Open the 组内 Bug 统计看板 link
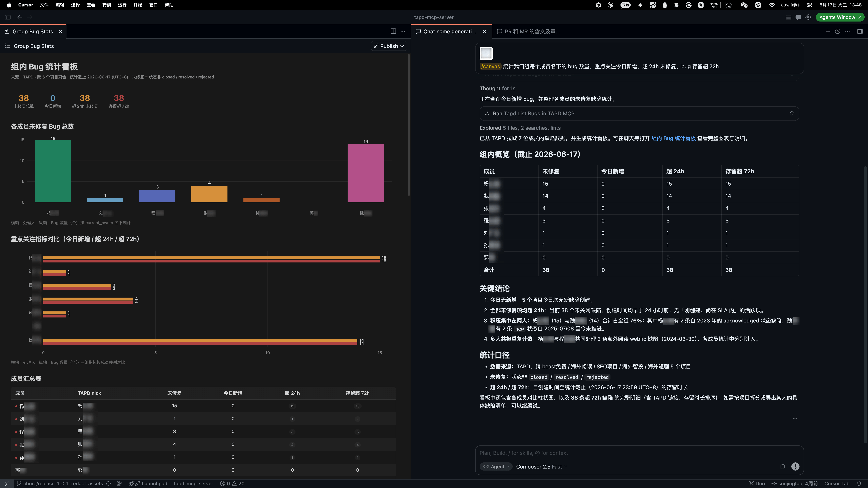Screen dimensions: 868x488 673,138
